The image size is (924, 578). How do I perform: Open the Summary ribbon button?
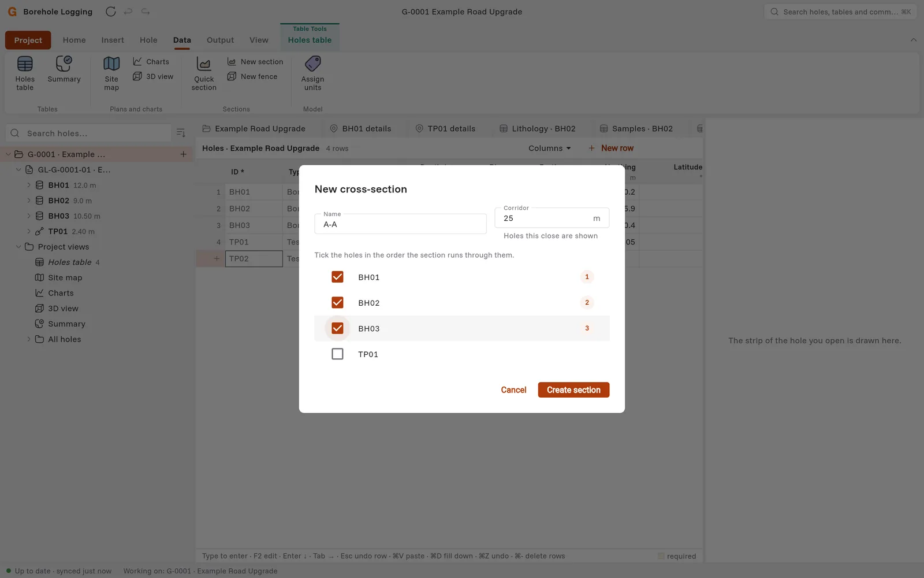tap(64, 69)
